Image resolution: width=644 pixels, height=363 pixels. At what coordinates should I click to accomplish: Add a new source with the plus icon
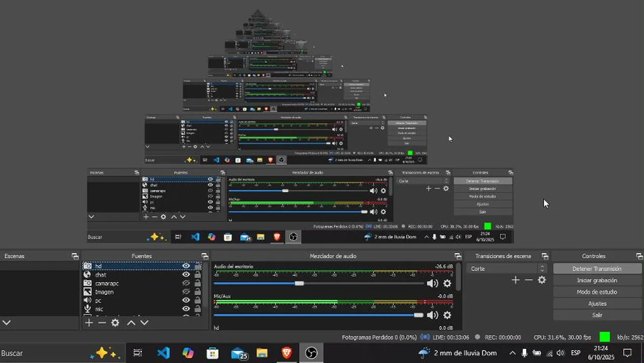[x=89, y=323]
